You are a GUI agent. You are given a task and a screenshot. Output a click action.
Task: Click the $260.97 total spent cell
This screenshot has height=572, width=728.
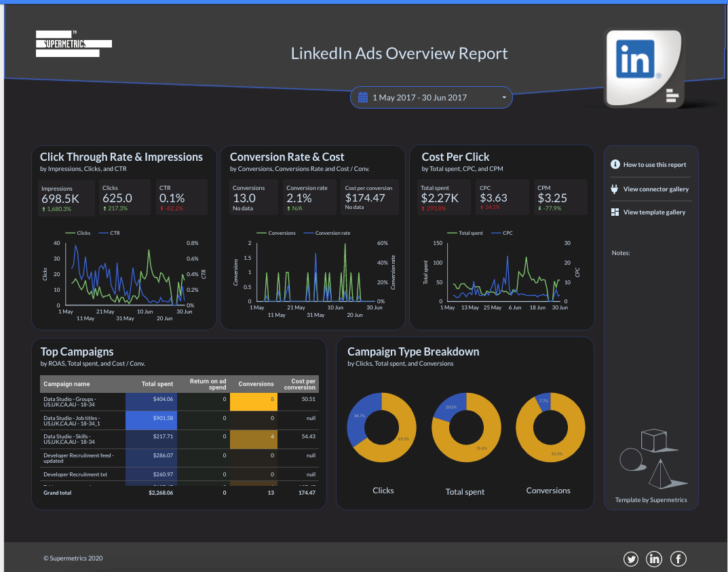[151, 474]
